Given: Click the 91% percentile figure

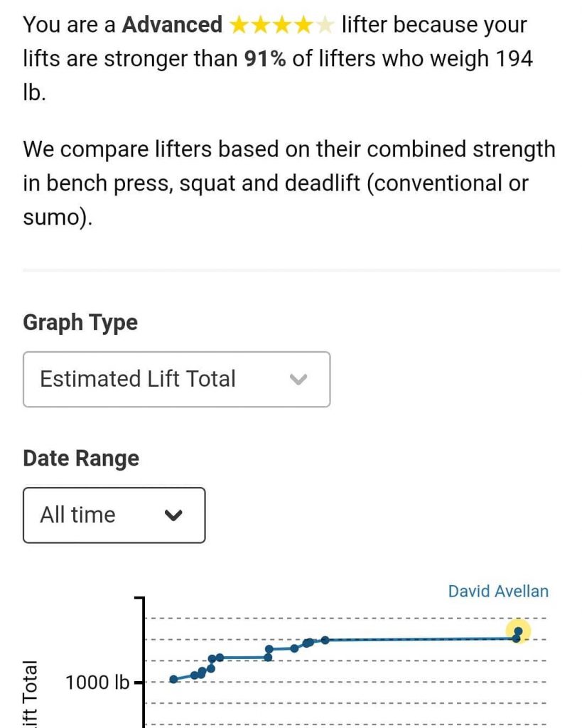Looking at the screenshot, I should point(265,59).
